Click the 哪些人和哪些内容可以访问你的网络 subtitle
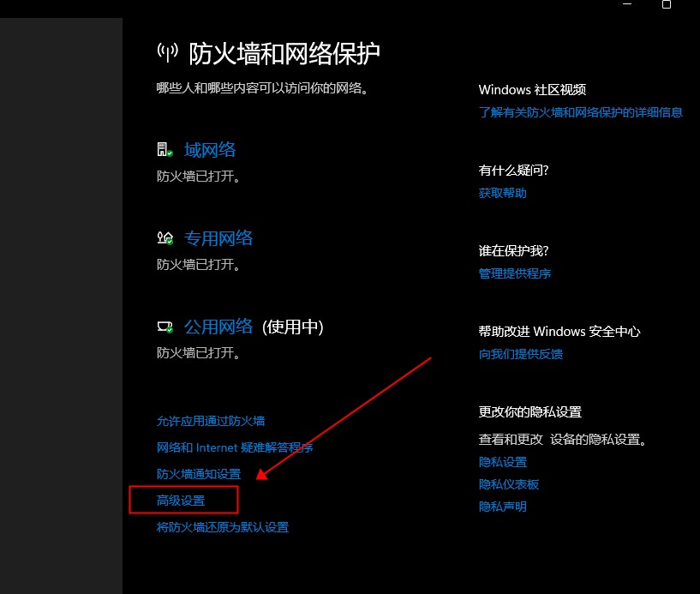700x594 pixels. click(x=262, y=88)
